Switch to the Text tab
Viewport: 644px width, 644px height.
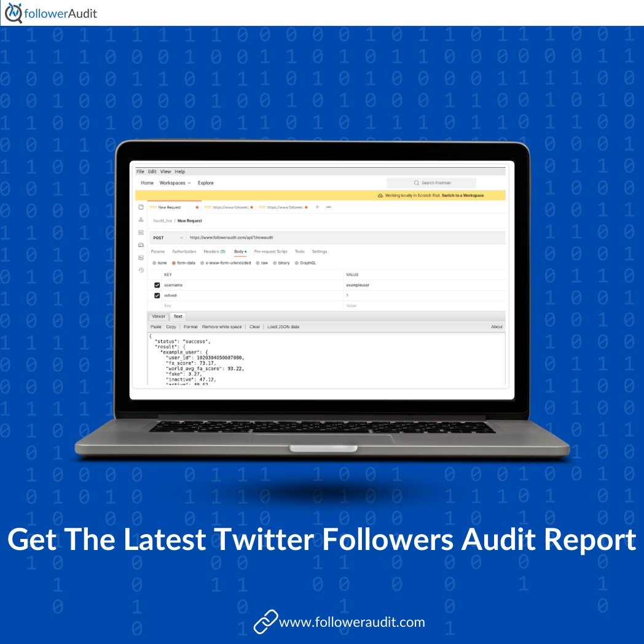pyautogui.click(x=178, y=316)
